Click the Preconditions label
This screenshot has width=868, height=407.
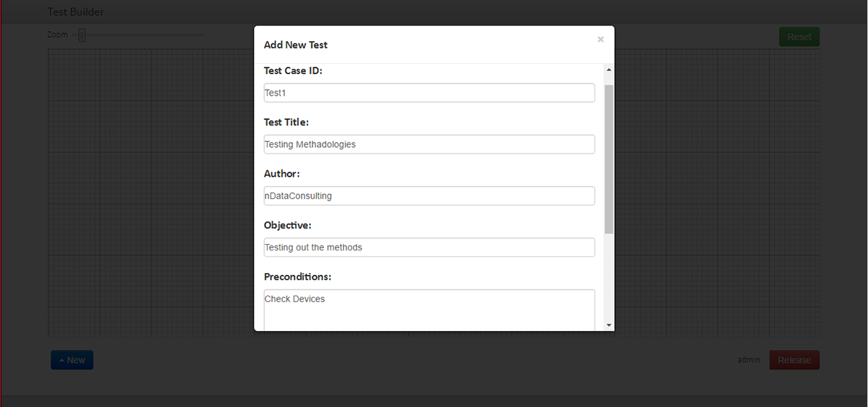tap(298, 277)
